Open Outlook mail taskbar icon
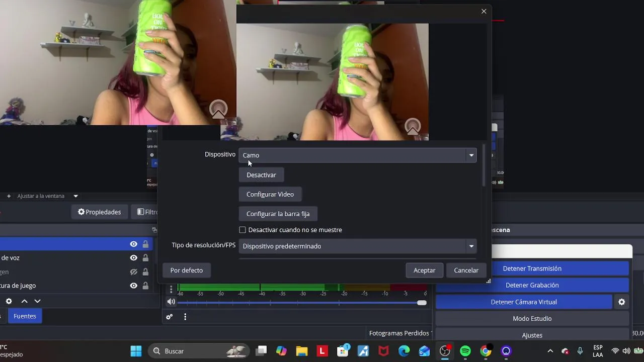 pyautogui.click(x=424, y=351)
